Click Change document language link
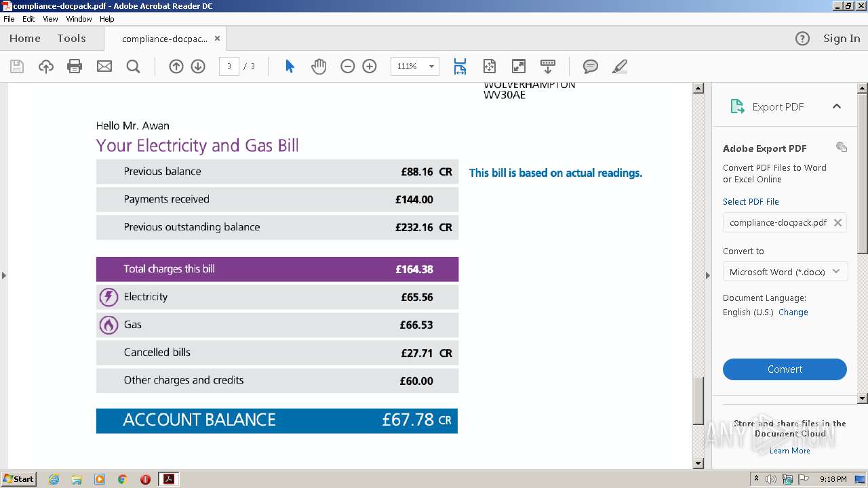 point(793,312)
